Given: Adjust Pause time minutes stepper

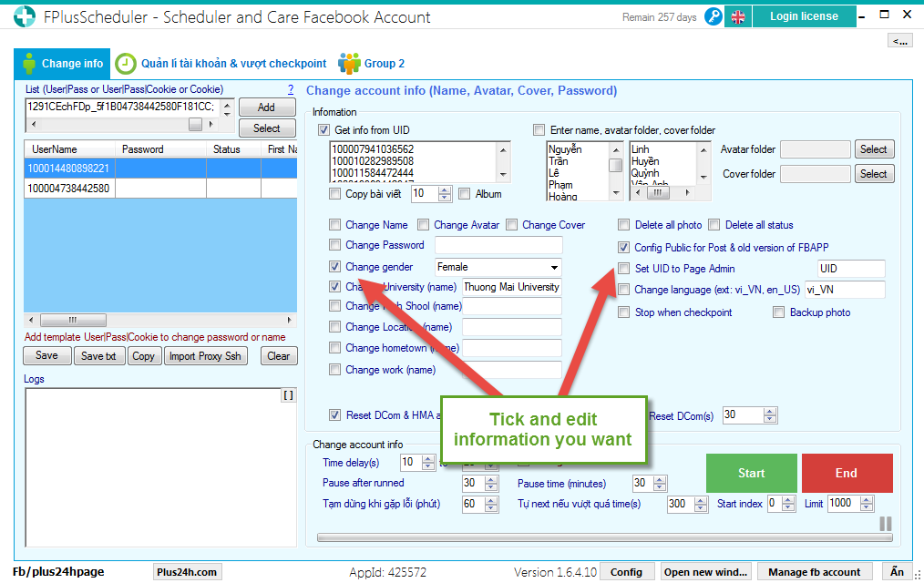Looking at the screenshot, I should pos(660,484).
